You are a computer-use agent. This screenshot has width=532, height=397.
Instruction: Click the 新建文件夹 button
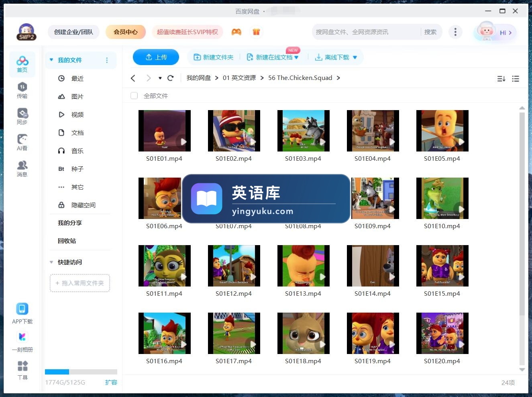click(x=213, y=57)
